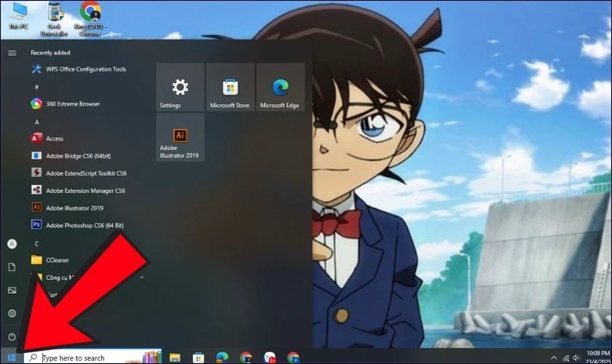Click the A letter header in the app list
612x364 pixels.
point(36,122)
